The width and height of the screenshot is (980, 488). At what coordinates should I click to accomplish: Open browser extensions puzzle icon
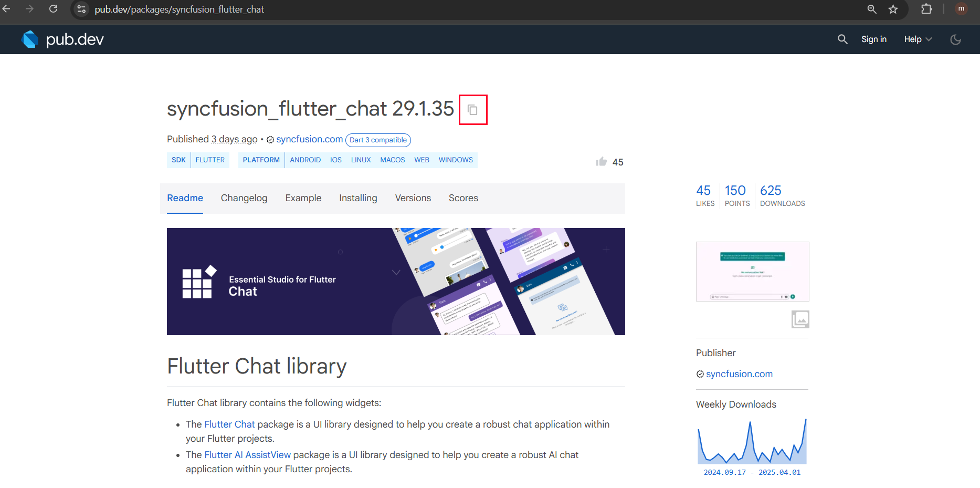(x=926, y=9)
